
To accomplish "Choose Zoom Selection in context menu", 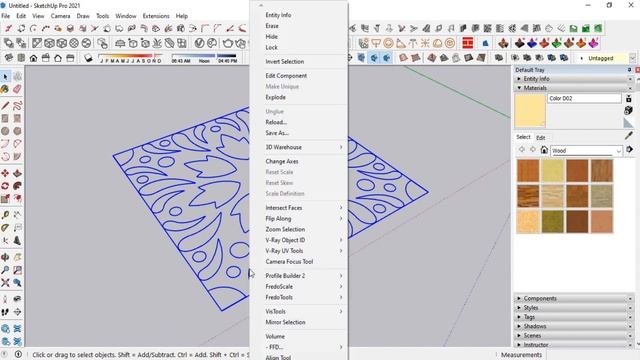I will click(285, 229).
